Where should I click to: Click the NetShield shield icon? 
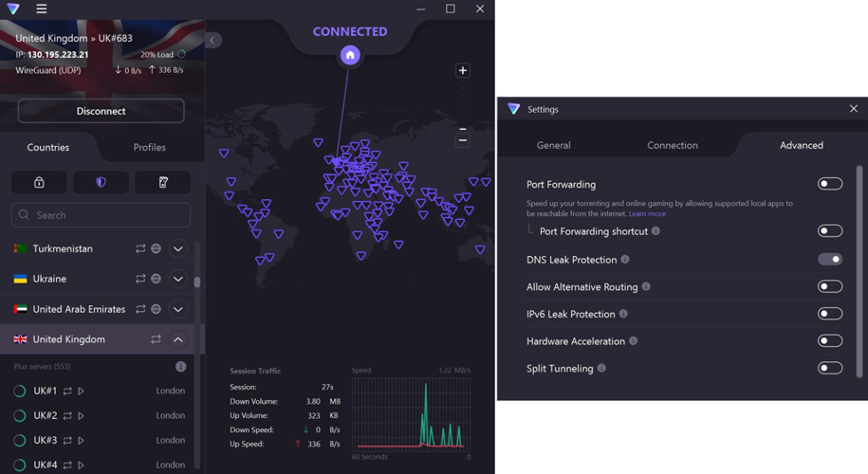(101, 182)
